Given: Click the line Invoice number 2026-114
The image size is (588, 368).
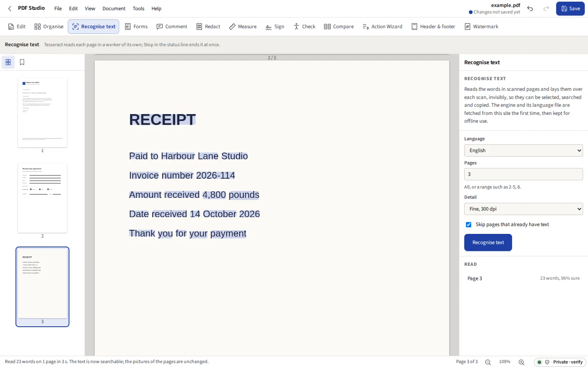Looking at the screenshot, I should (x=182, y=175).
